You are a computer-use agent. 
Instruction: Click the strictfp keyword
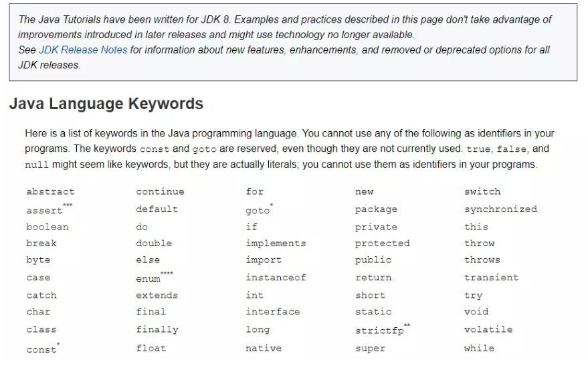pos(379,331)
